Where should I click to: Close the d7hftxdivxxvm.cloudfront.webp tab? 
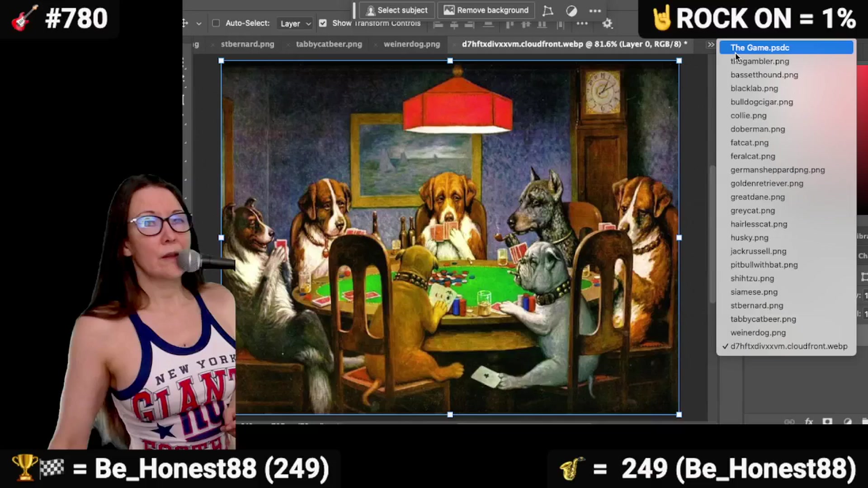454,45
